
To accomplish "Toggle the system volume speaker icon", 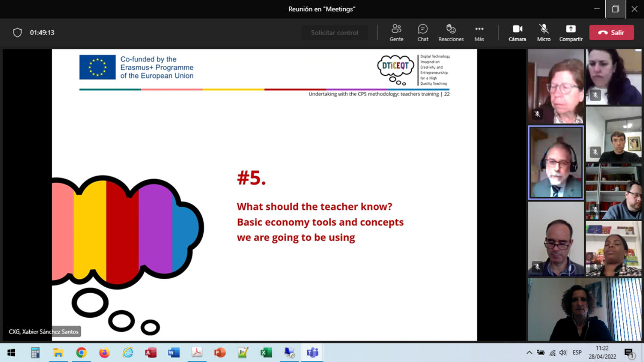I will [x=563, y=353].
